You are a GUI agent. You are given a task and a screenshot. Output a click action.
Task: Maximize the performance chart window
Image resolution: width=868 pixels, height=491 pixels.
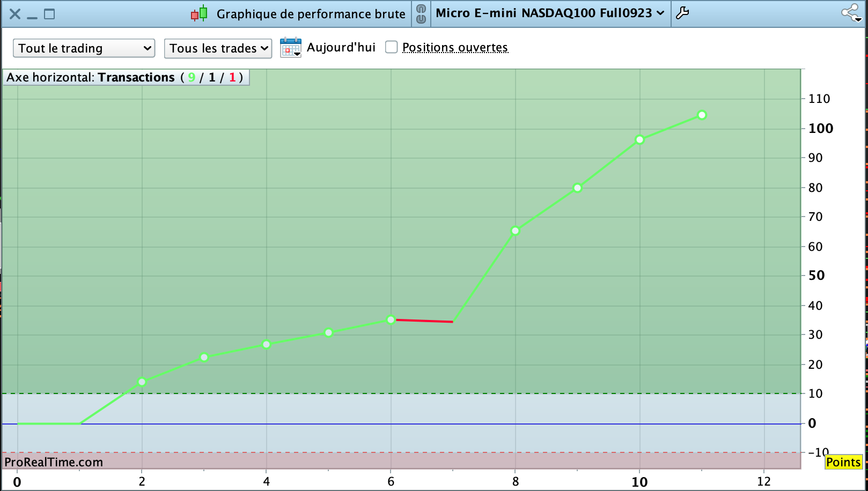point(49,14)
